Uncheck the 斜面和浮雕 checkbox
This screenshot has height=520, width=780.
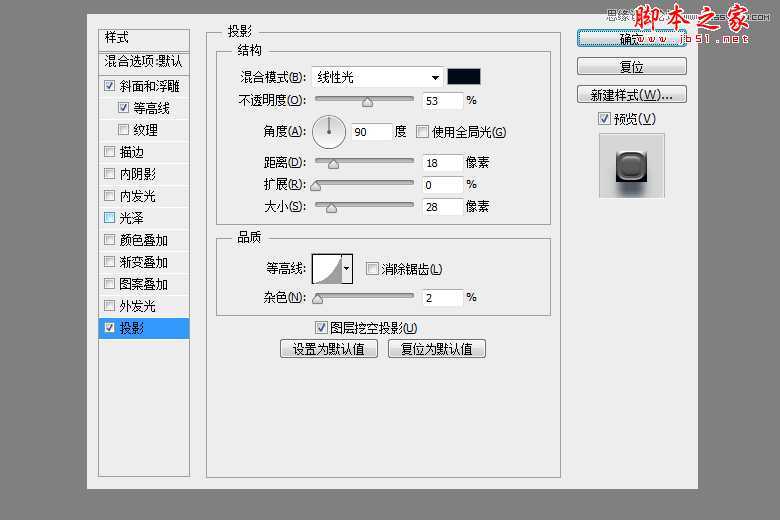pos(109,87)
